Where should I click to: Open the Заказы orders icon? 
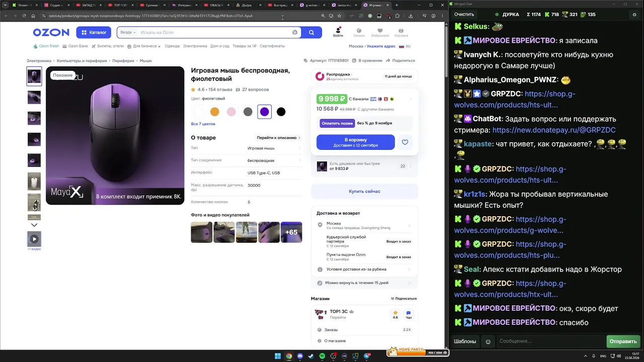(x=359, y=32)
